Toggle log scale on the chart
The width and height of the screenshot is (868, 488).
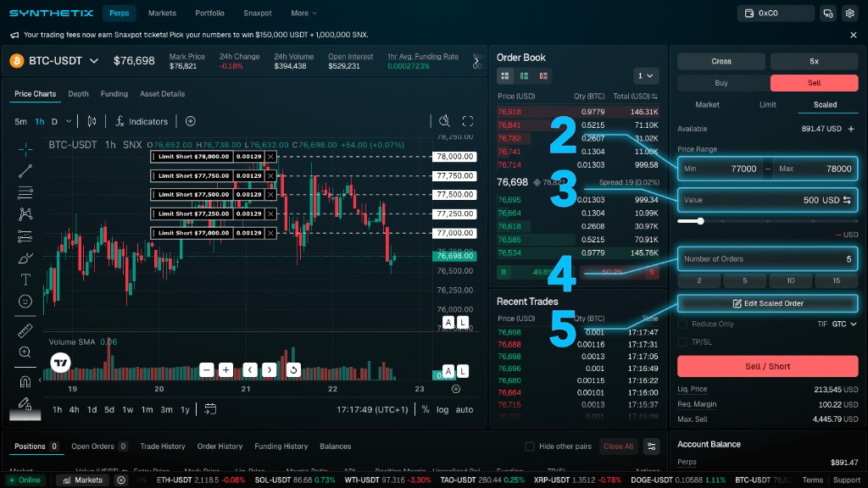442,409
